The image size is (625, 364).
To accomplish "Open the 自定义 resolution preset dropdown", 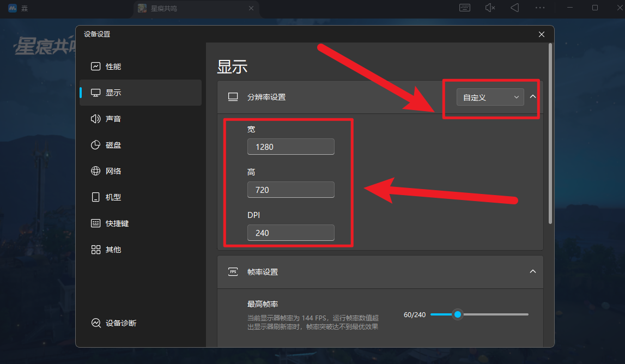I will 490,98.
